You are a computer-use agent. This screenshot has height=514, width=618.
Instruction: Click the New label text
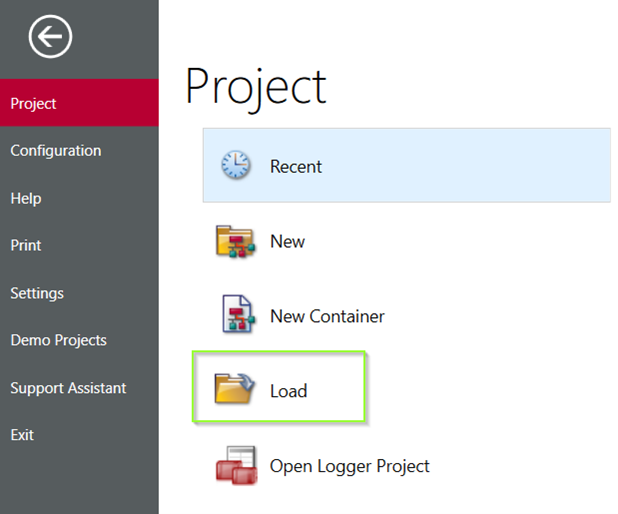(288, 242)
